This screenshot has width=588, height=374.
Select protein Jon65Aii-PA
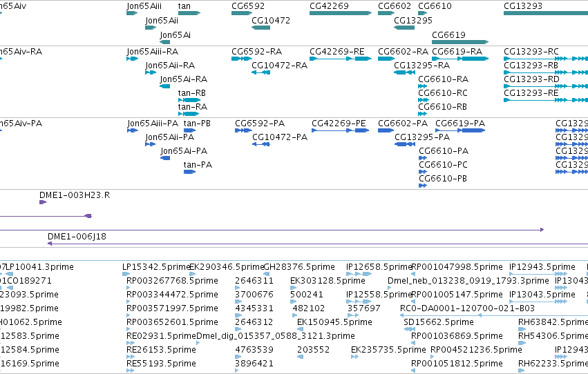click(169, 137)
